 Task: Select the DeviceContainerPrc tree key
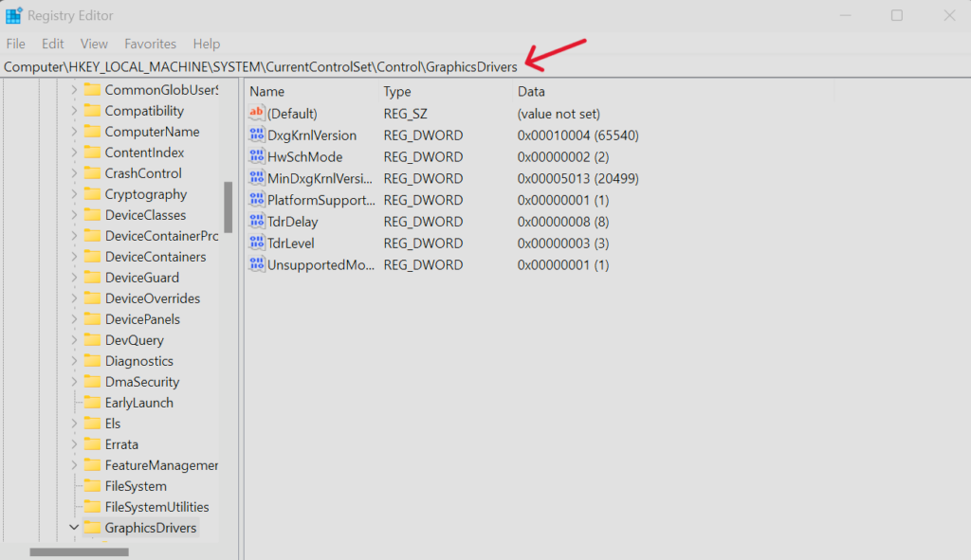point(161,236)
